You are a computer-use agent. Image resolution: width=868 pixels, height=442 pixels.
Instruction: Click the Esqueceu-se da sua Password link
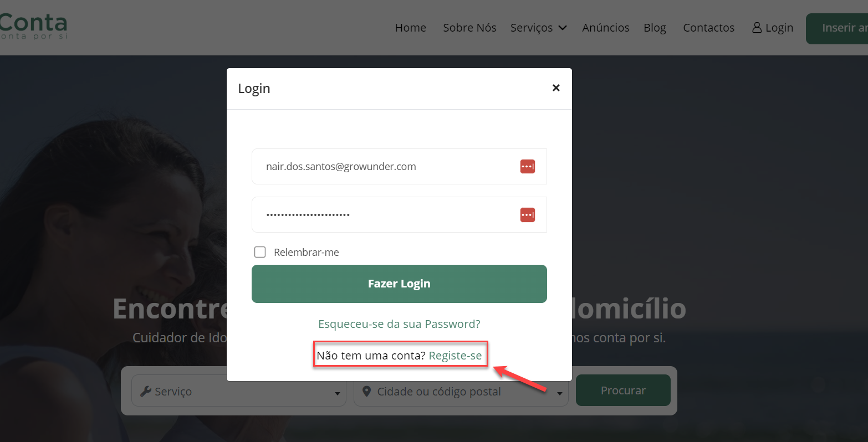point(399,324)
